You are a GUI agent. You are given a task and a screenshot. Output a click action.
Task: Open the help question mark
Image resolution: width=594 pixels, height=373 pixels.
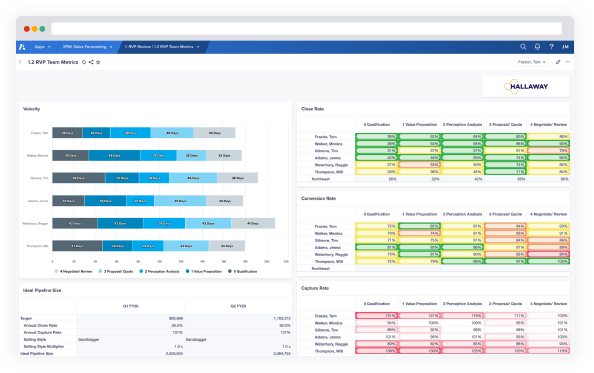pyautogui.click(x=551, y=47)
